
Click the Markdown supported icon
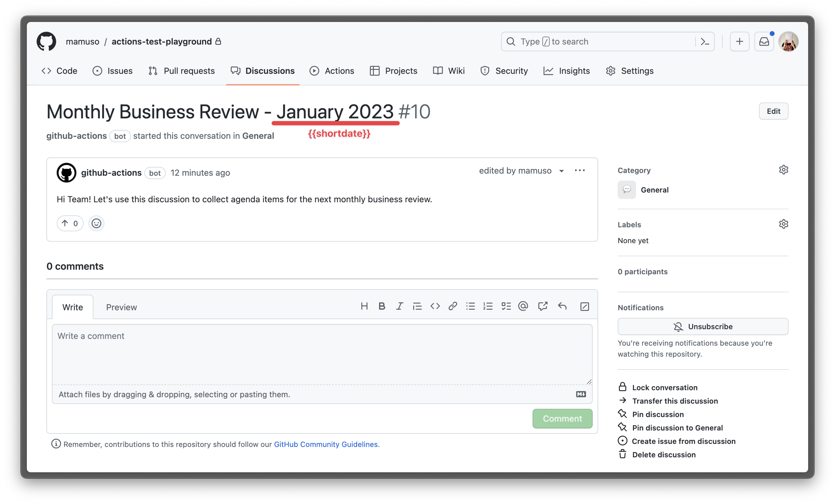[x=581, y=394]
